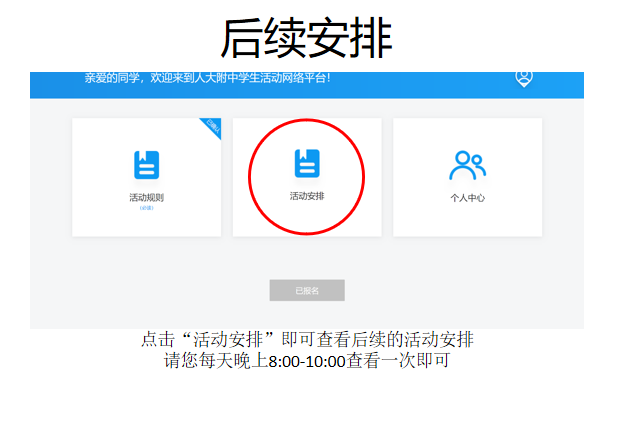Click the user avatar icon in blue header
Image resolution: width=625 pixels, height=433 pixels.
(x=524, y=78)
